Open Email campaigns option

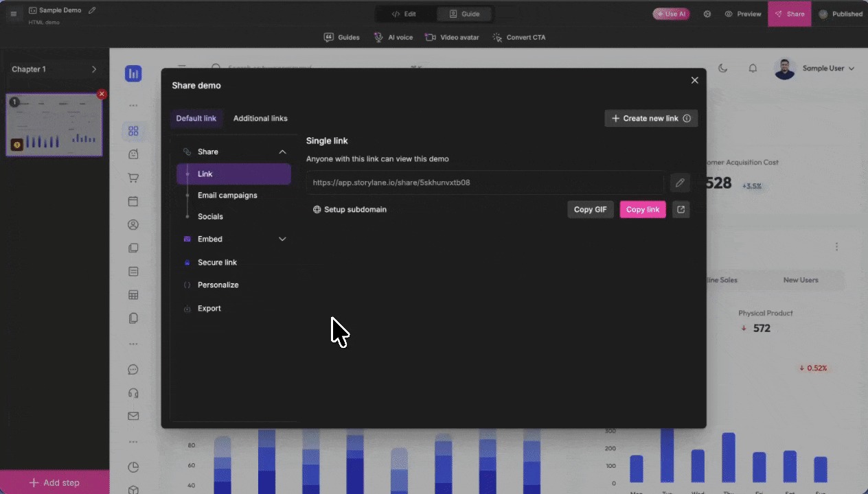coord(227,196)
